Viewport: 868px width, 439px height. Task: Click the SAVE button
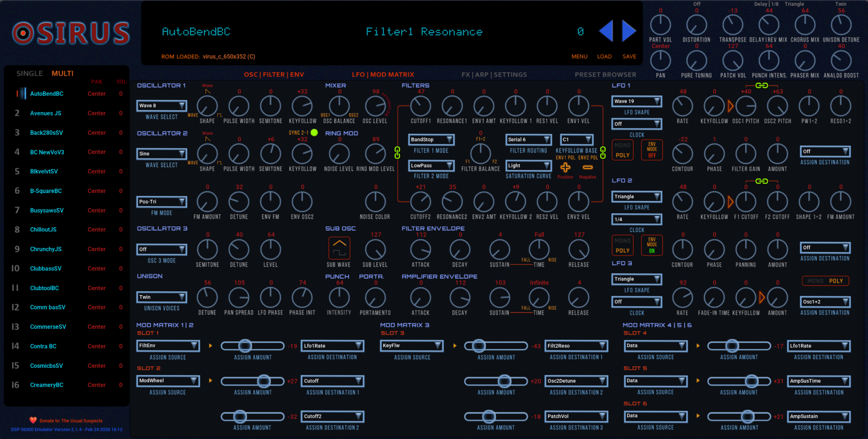click(x=629, y=56)
